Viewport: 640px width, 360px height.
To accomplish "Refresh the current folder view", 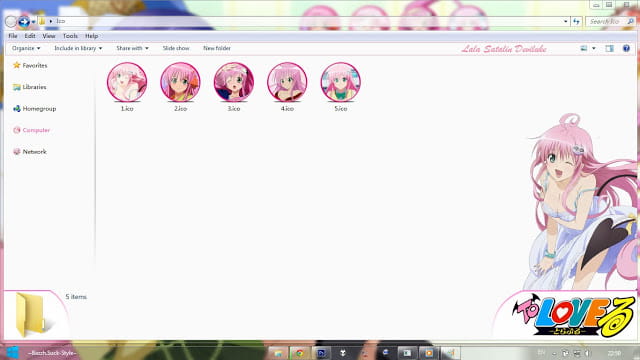I will [x=576, y=21].
